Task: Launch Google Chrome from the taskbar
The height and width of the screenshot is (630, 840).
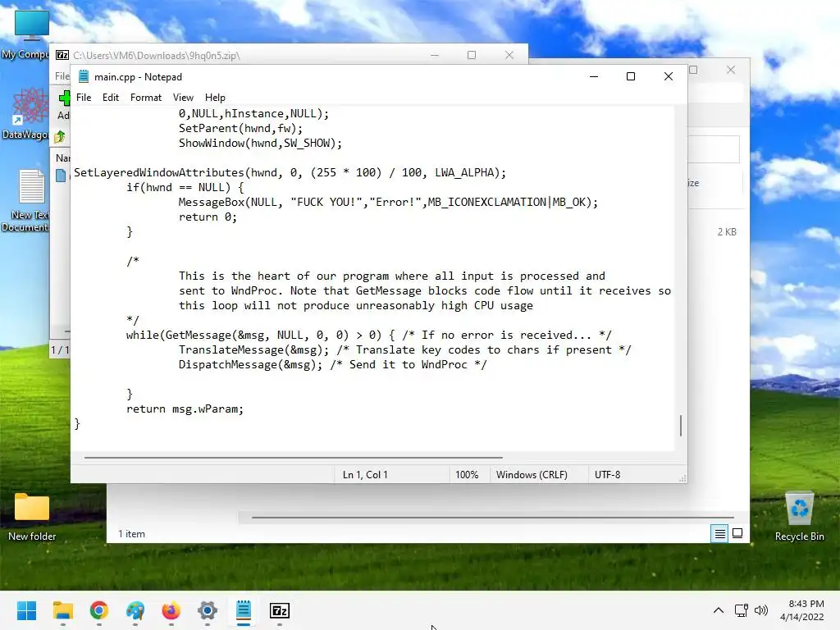Action: pyautogui.click(x=99, y=610)
